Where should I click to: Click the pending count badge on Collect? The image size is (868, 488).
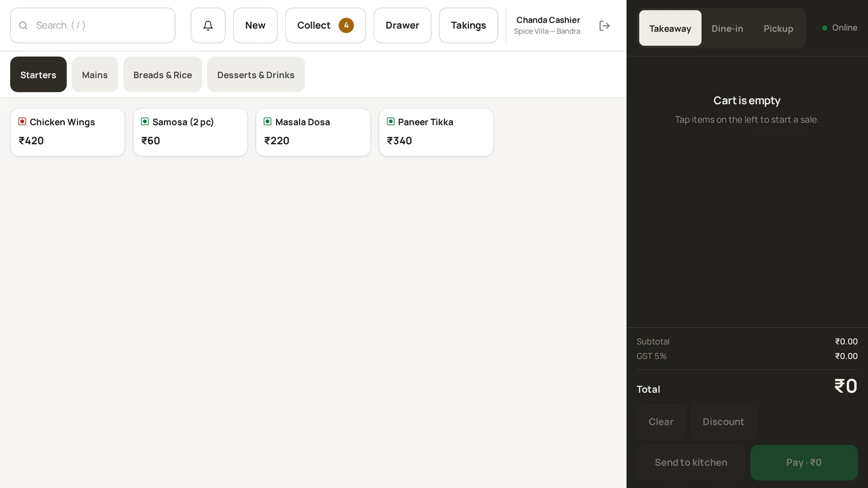pyautogui.click(x=346, y=26)
